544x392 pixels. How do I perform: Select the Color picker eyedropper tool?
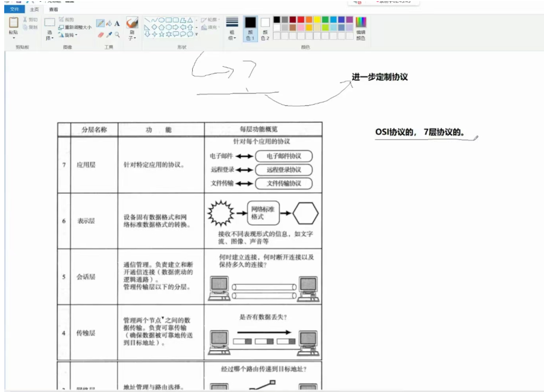pyautogui.click(x=108, y=35)
